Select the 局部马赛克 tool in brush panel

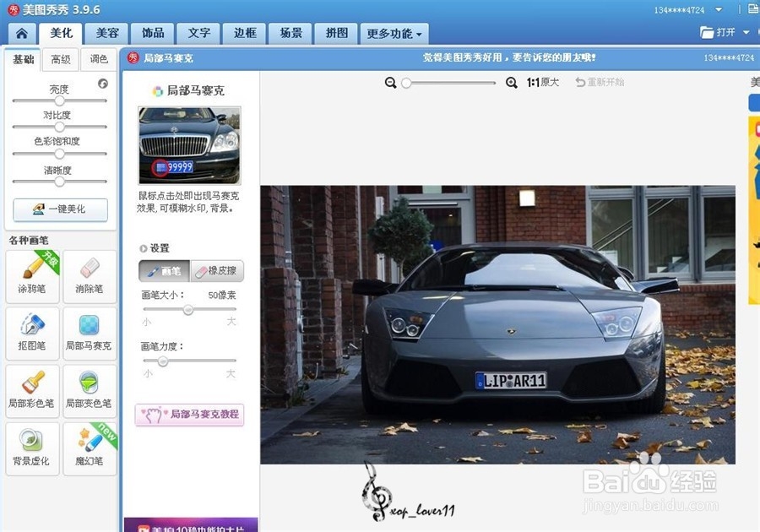[x=90, y=334]
